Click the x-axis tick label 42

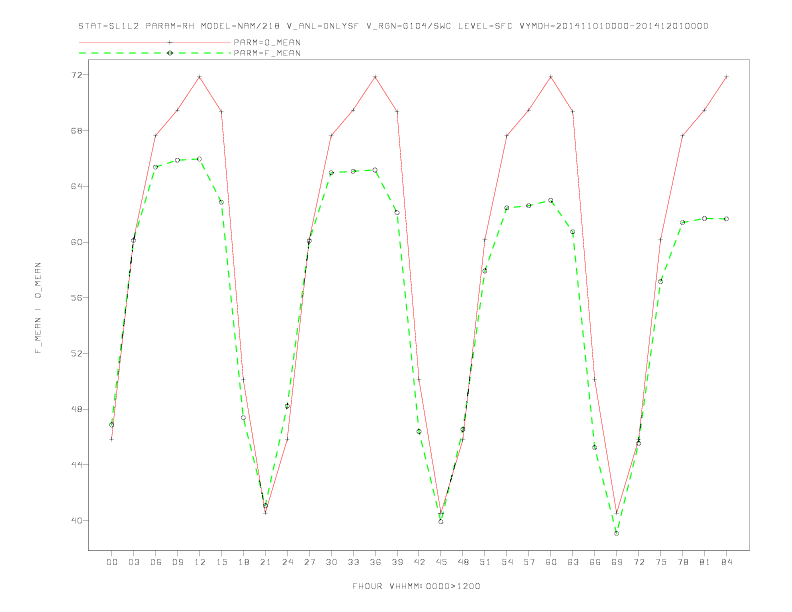click(x=419, y=562)
